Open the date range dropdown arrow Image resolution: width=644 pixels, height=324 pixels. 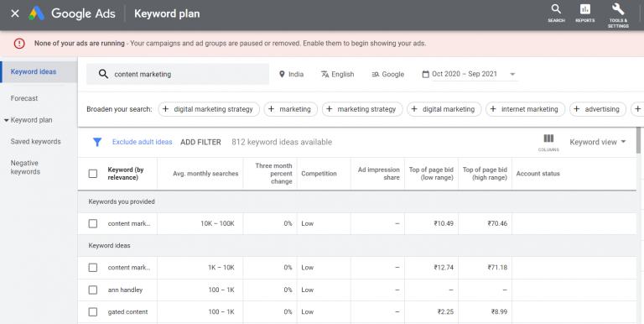coord(512,75)
